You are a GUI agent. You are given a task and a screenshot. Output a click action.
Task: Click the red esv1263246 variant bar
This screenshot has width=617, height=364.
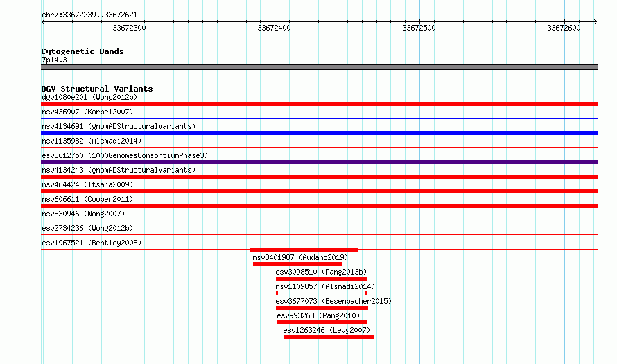[x=329, y=337]
